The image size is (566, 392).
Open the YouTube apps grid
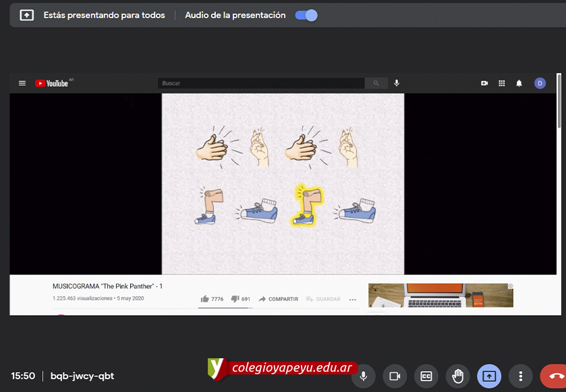pos(502,83)
